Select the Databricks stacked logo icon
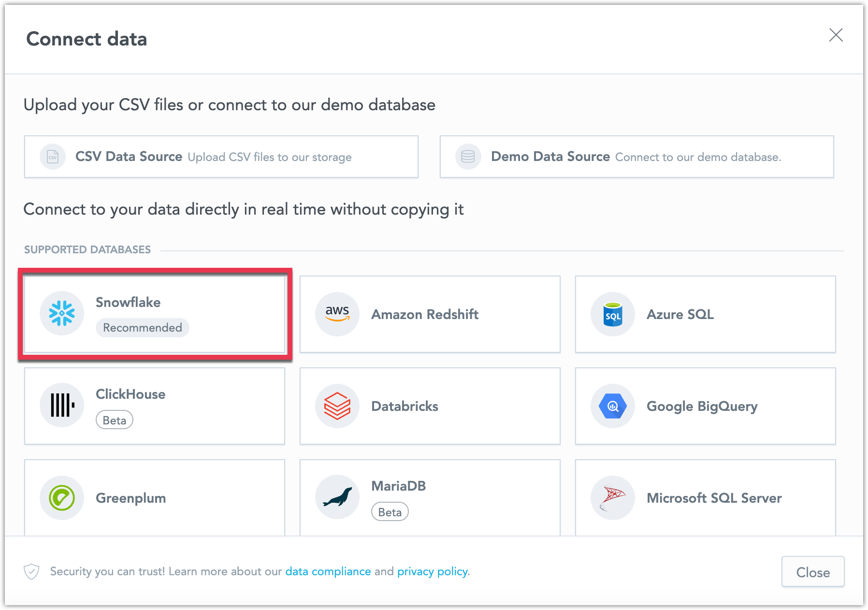The height and width of the screenshot is (610, 868). (337, 406)
